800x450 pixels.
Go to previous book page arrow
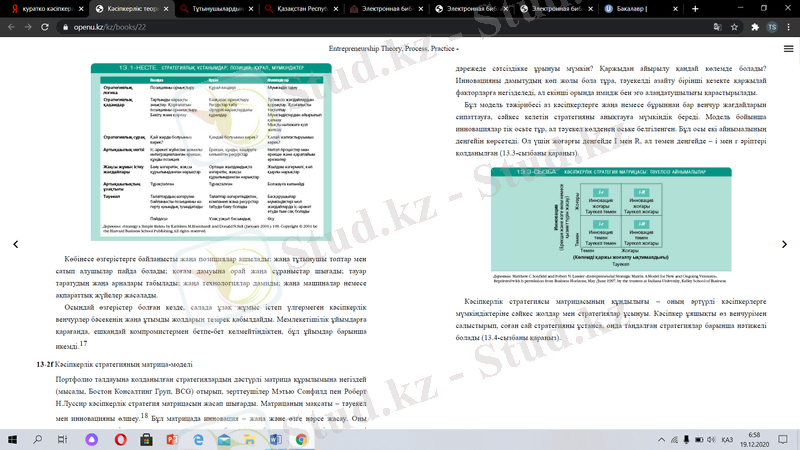[16, 244]
